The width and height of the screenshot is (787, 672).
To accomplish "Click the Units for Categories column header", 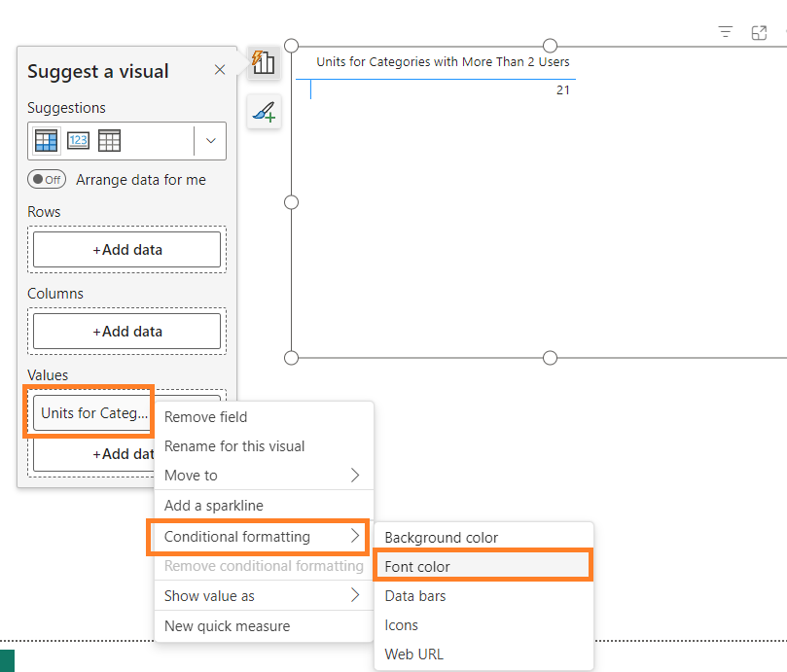I will coord(443,61).
